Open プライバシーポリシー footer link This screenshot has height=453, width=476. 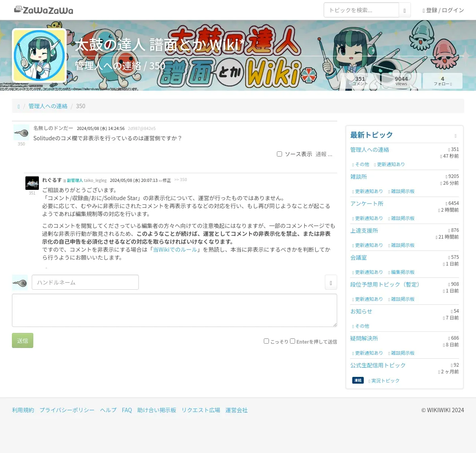coord(67,410)
